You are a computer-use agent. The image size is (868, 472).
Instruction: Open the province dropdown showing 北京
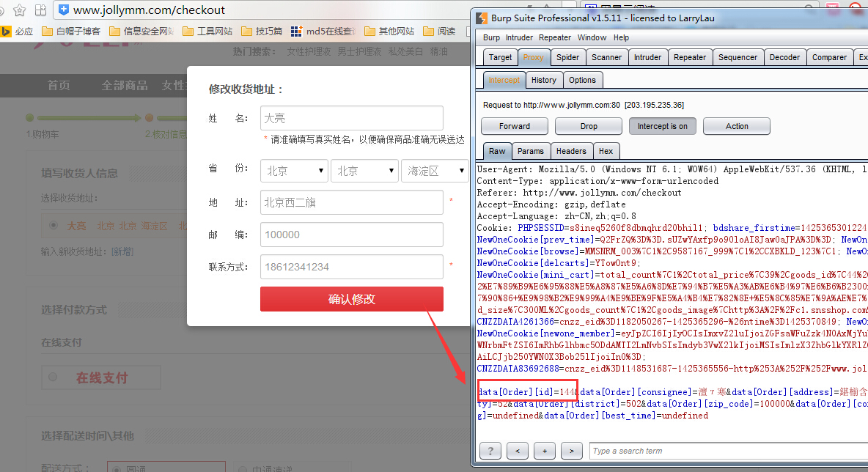tap(294, 171)
